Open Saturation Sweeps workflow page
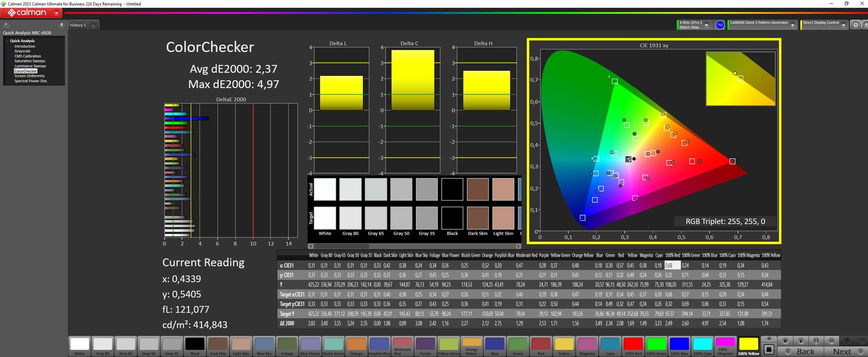This screenshot has height=357, width=868. [29, 61]
